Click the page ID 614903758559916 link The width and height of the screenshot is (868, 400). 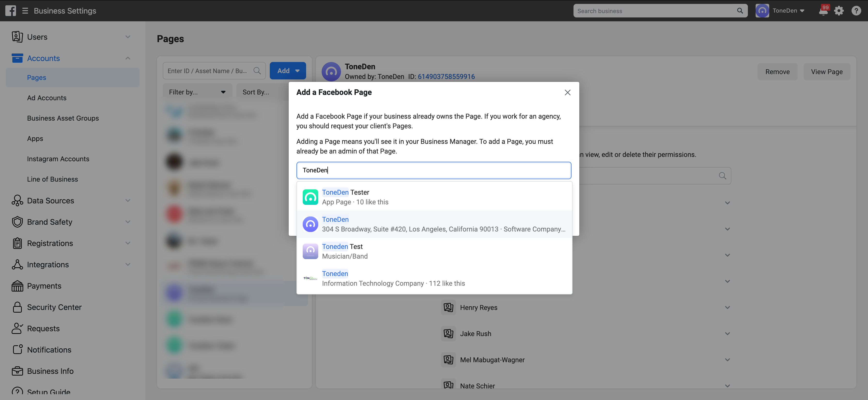(446, 77)
